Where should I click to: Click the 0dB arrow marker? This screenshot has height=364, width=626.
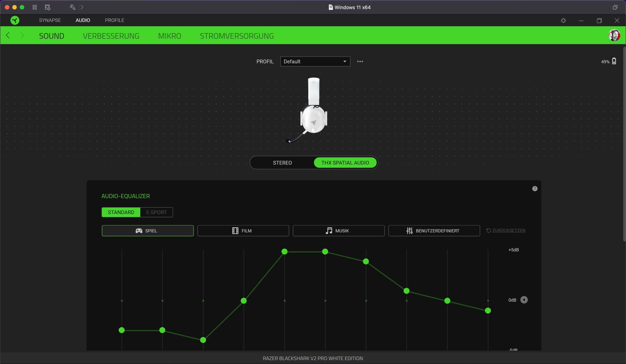point(524,300)
